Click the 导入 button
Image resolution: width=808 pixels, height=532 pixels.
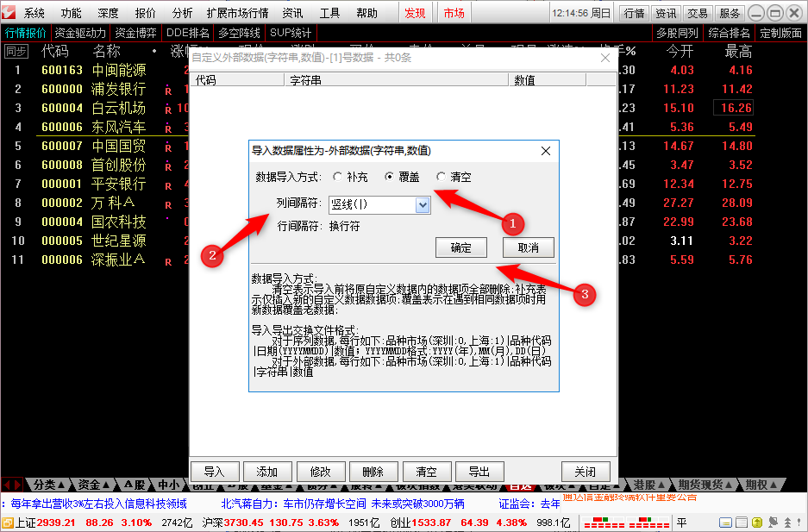215,472
